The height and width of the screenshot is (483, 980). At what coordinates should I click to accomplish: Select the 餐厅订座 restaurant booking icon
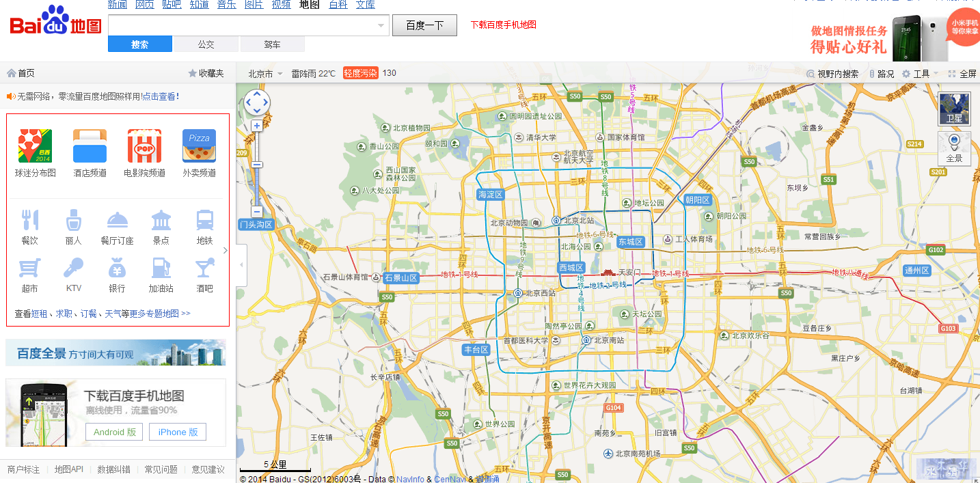[117, 220]
